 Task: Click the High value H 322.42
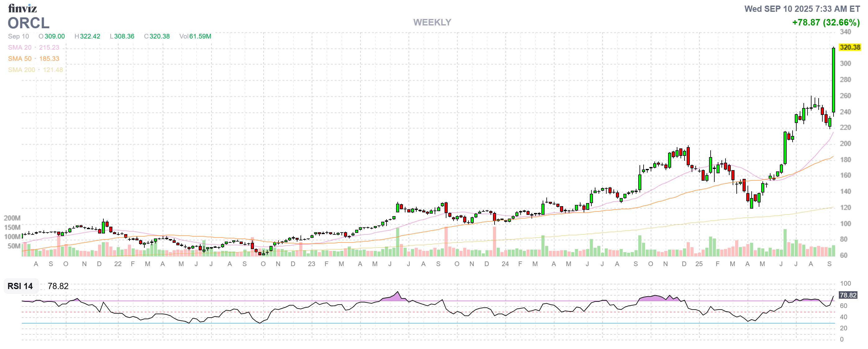[88, 36]
